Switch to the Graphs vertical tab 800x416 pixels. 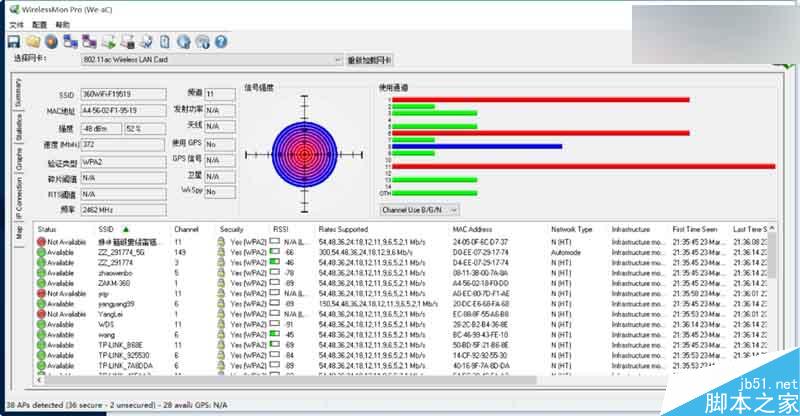(x=18, y=159)
